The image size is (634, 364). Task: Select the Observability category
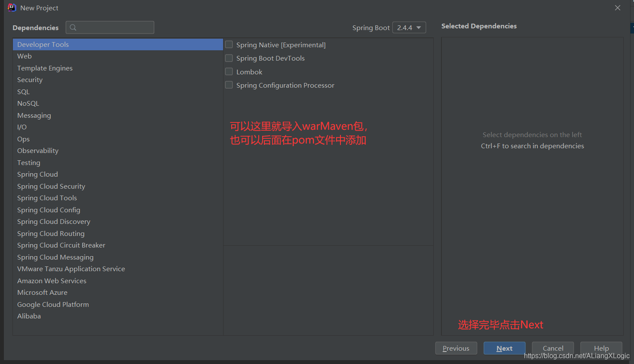click(118, 151)
